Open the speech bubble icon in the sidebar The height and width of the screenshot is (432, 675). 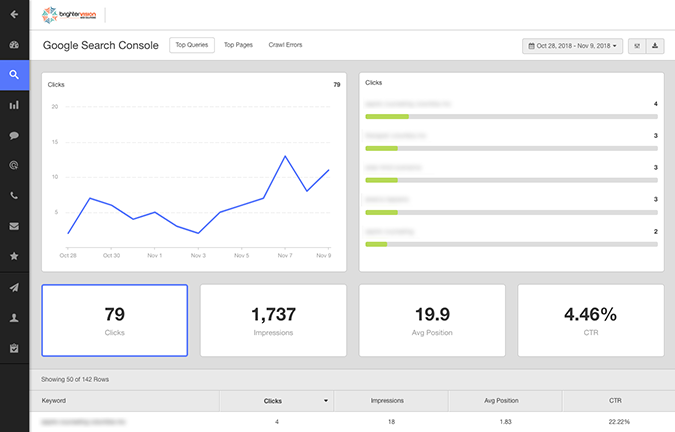pos(14,136)
